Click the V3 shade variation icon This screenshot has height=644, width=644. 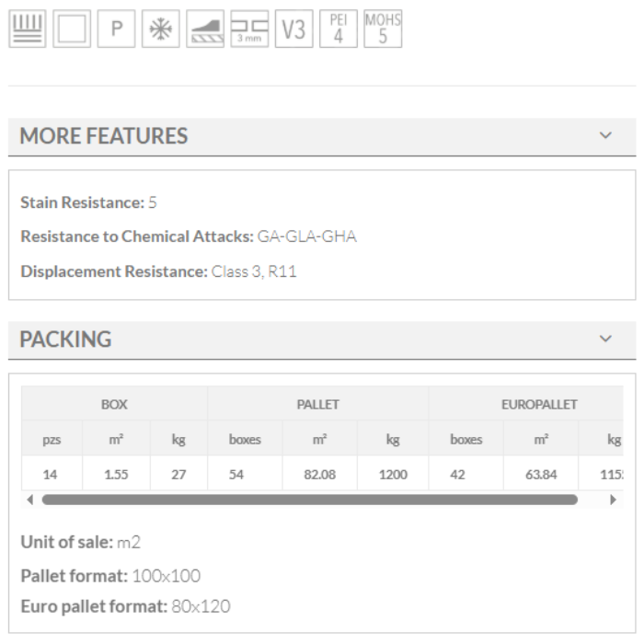tap(293, 29)
